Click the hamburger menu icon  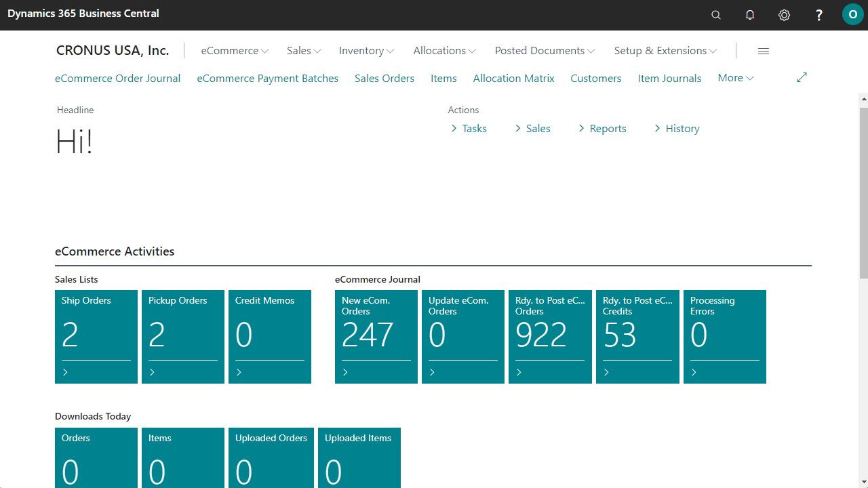(x=764, y=51)
